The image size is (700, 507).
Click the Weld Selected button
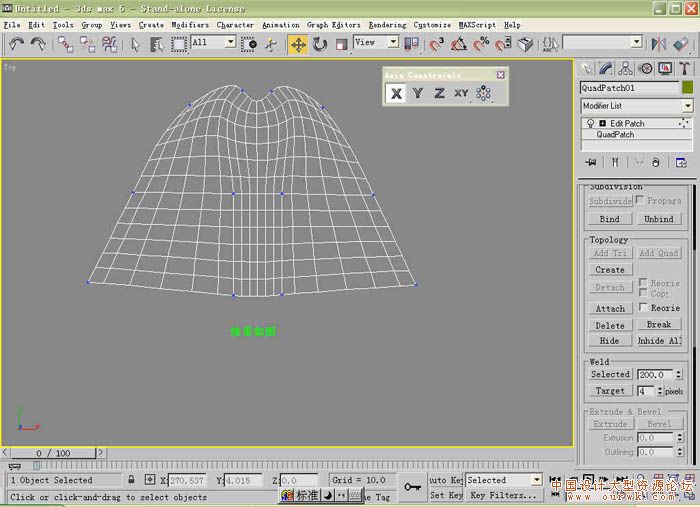610,374
